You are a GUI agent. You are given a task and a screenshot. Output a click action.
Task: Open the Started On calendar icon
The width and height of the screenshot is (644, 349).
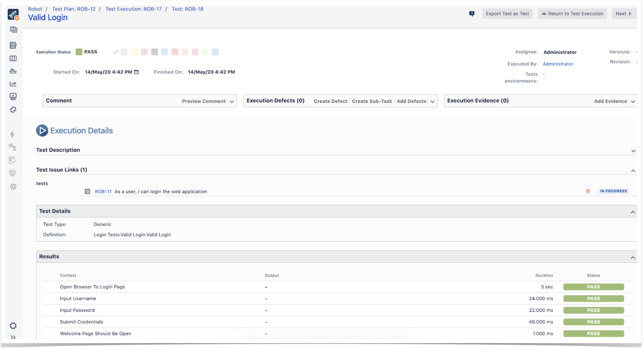(x=136, y=72)
